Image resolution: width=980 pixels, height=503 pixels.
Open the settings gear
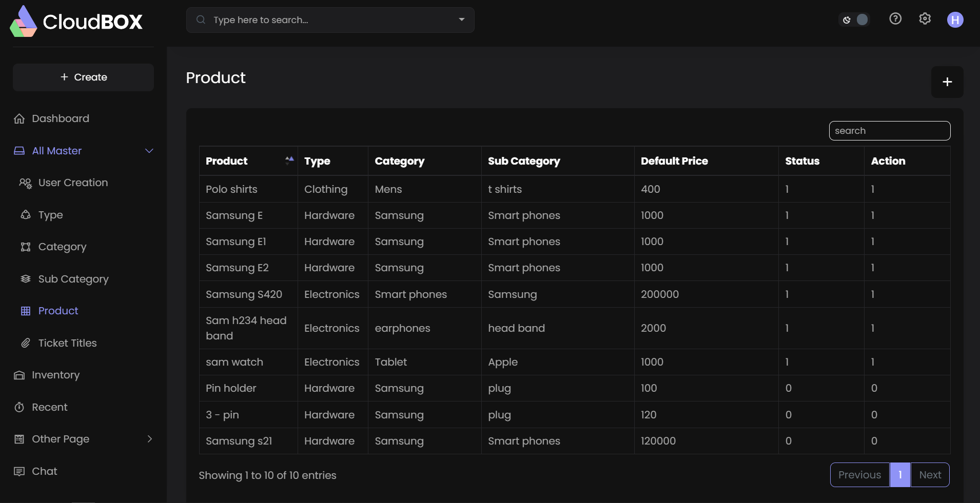[925, 18]
